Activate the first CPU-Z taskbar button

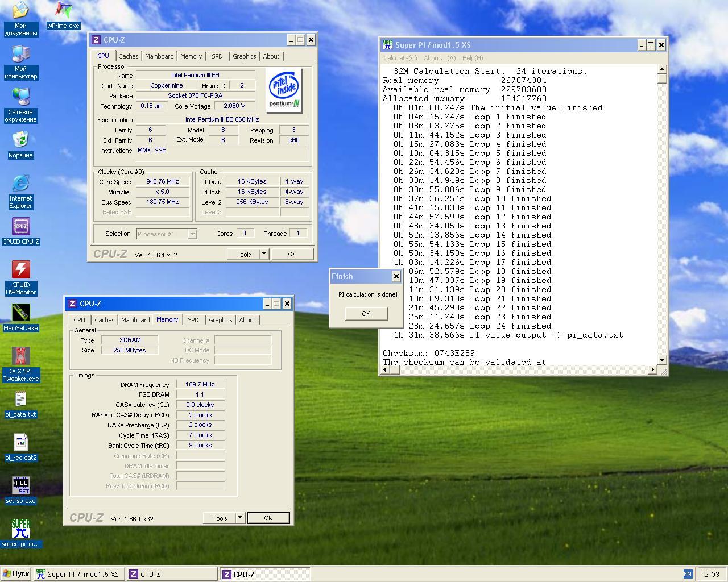pyautogui.click(x=172, y=574)
